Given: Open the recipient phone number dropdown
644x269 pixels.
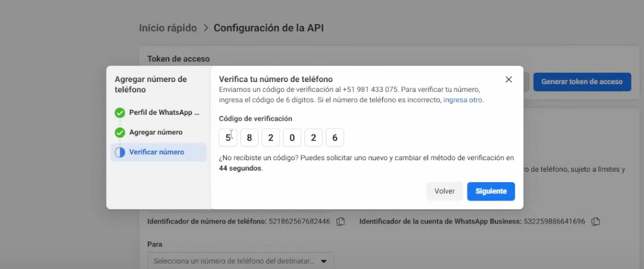Looking at the screenshot, I should click(241, 261).
